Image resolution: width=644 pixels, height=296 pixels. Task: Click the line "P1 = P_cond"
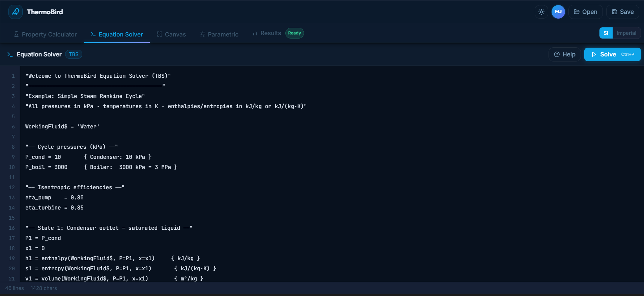click(x=43, y=238)
